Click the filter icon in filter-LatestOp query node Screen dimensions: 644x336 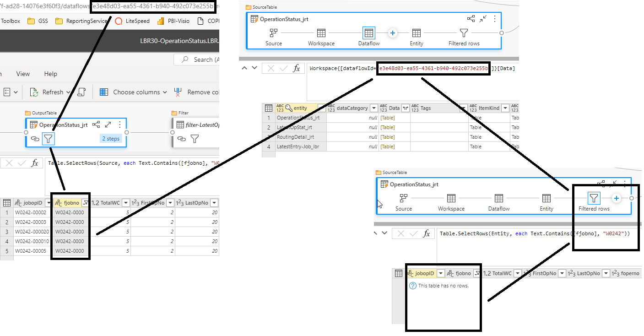coord(195,138)
